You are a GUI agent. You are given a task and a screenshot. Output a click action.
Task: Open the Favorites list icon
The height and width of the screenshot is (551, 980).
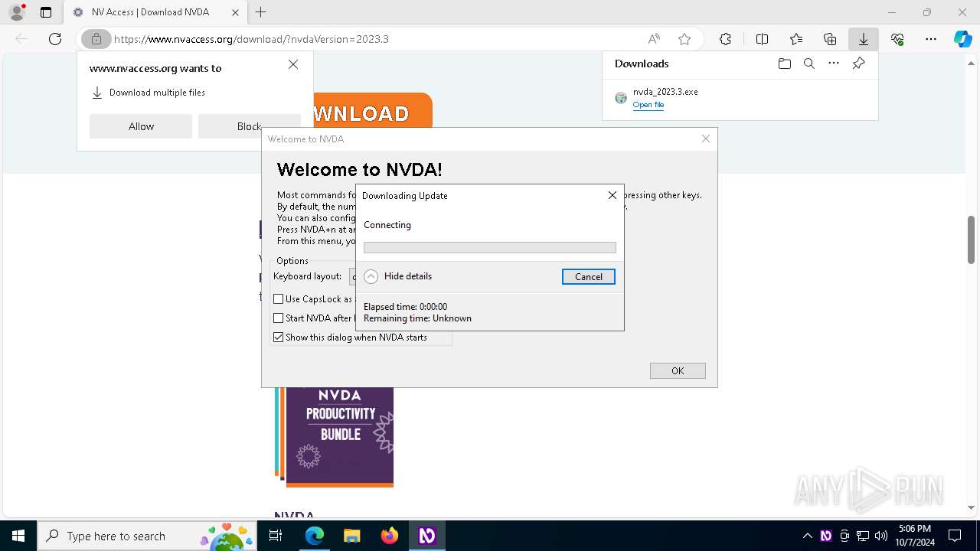(796, 39)
